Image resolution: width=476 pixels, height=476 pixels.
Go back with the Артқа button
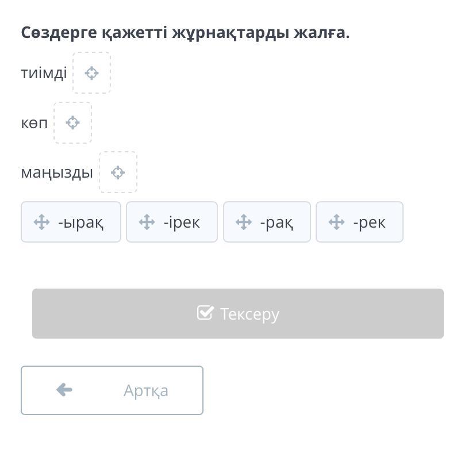[x=112, y=390]
